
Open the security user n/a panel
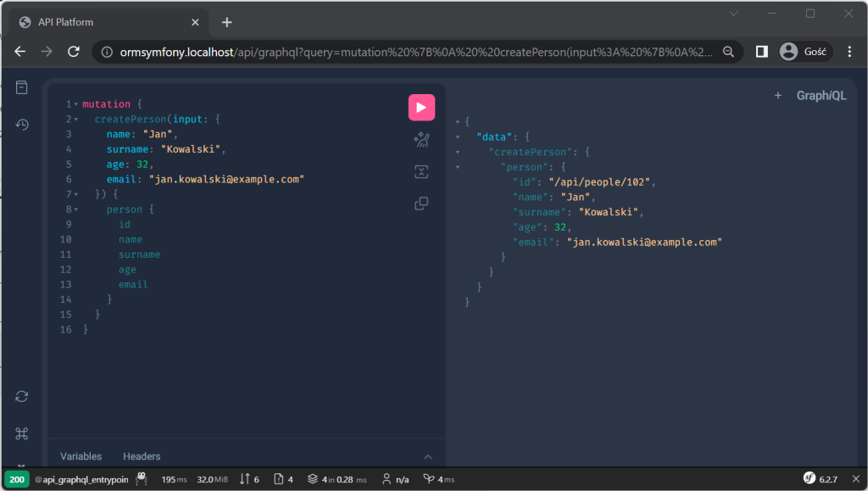pos(395,479)
